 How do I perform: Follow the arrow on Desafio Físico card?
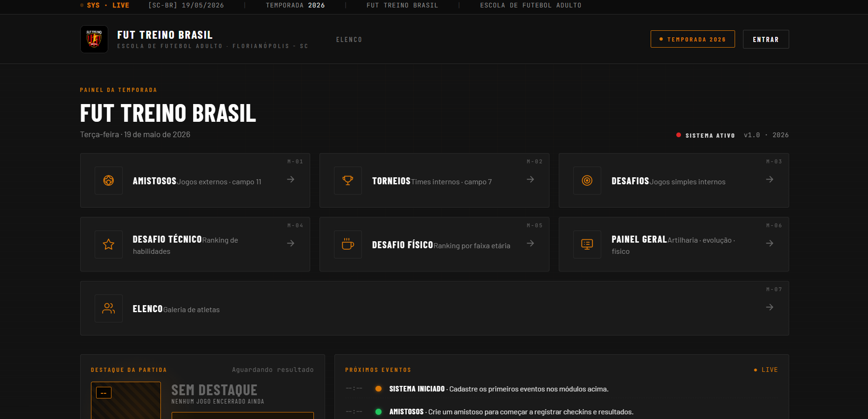530,243
